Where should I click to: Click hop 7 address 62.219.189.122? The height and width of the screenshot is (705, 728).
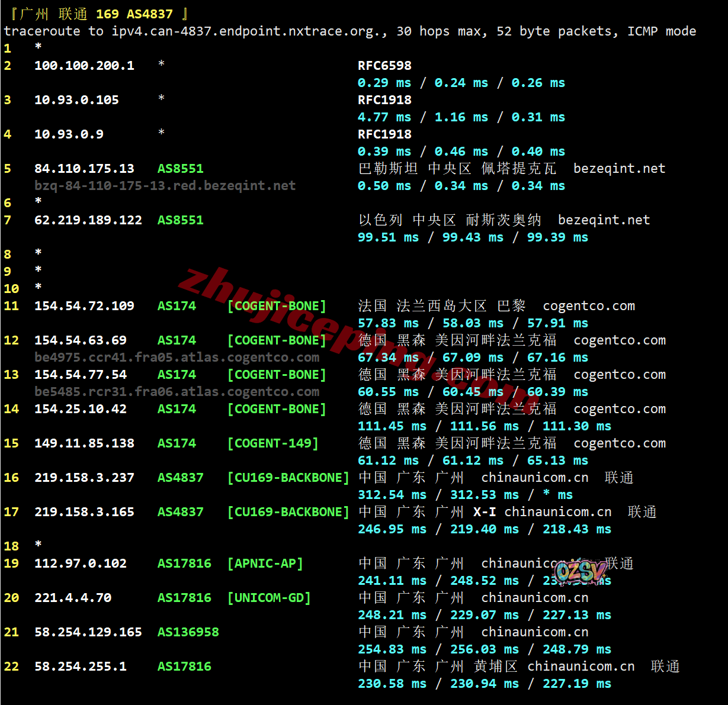(x=88, y=220)
